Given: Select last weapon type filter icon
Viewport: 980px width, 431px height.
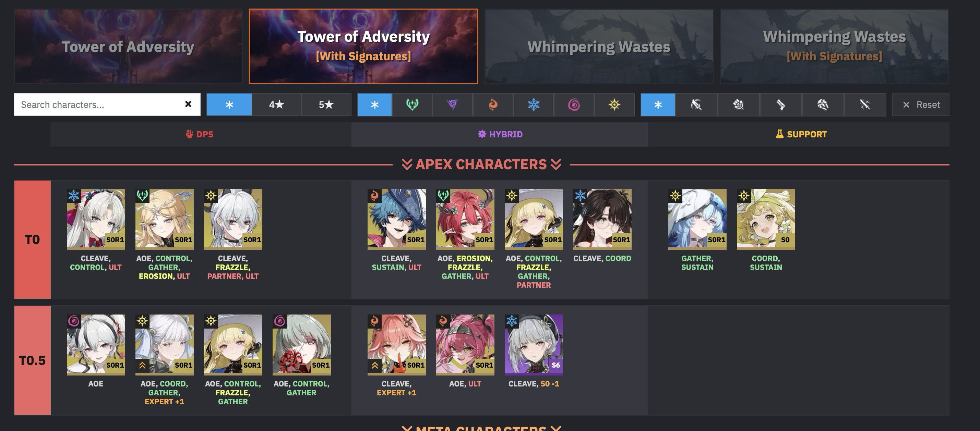Looking at the screenshot, I should (865, 104).
